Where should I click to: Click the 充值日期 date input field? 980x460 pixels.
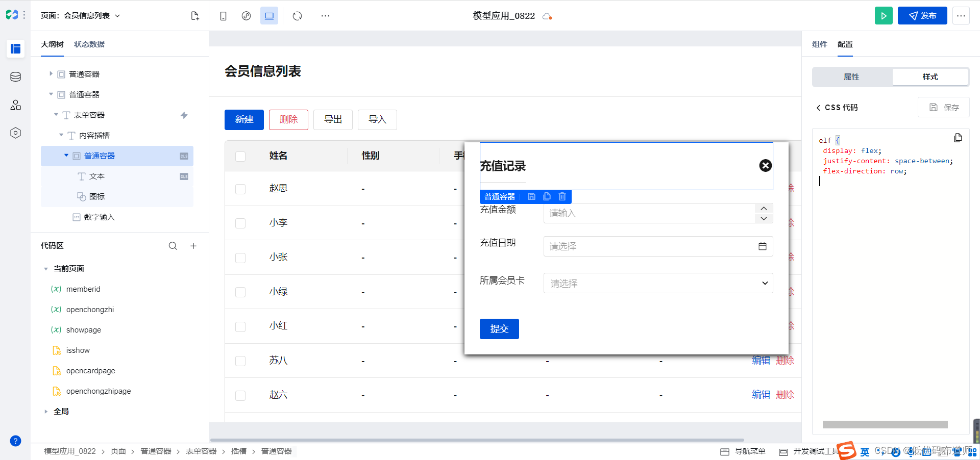click(658, 246)
